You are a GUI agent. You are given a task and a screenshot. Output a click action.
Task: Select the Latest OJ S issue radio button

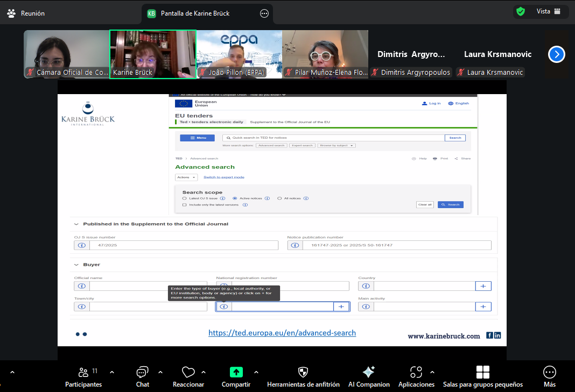185,198
